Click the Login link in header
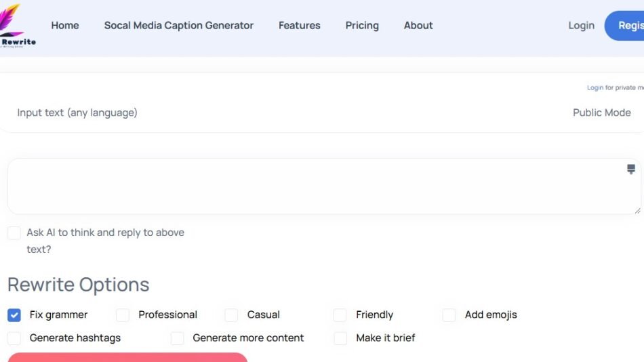Viewport: 644px width, 362px height. click(581, 26)
